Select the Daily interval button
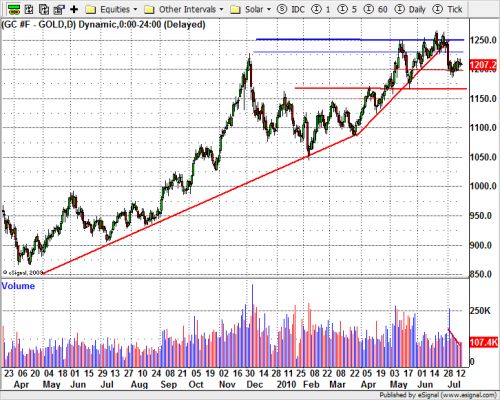This screenshot has height=400, width=500. coord(410,9)
